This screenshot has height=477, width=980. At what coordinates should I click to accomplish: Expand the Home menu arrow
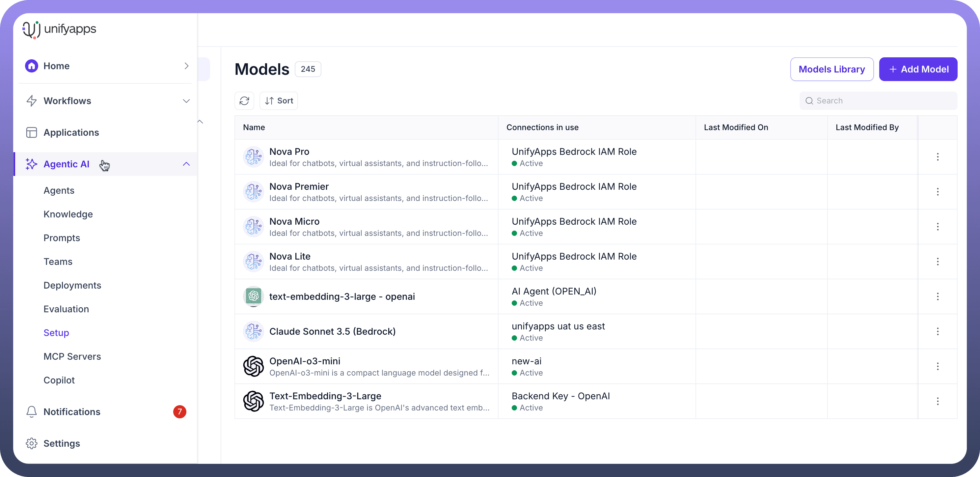click(186, 66)
